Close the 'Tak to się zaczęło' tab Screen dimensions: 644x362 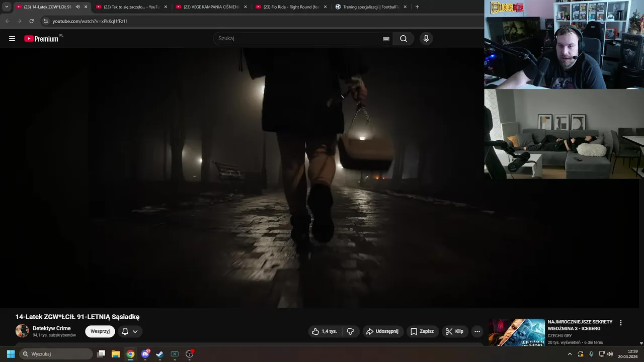[166, 7]
